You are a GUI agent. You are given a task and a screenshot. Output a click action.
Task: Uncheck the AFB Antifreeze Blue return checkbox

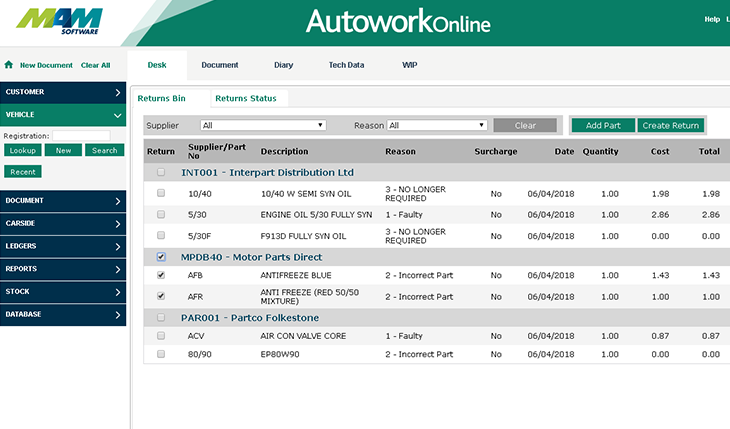pos(161,275)
